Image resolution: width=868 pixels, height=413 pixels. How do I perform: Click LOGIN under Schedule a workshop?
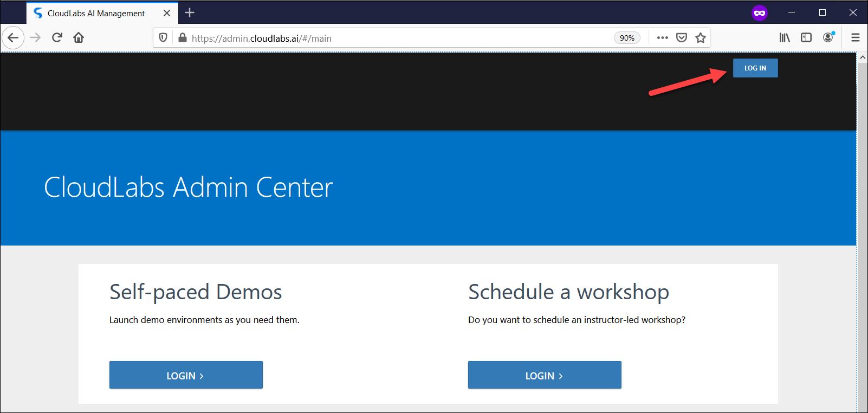point(545,375)
